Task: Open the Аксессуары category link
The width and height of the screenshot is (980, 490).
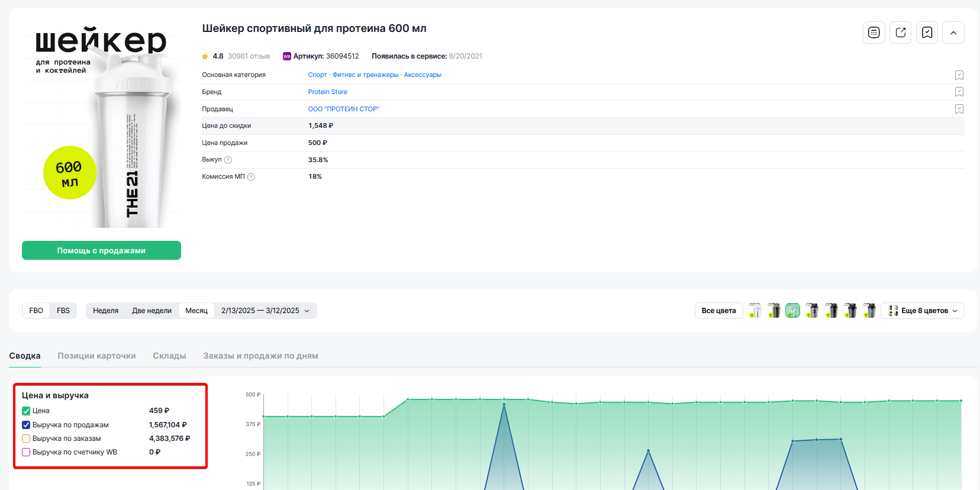Action: coord(423,75)
